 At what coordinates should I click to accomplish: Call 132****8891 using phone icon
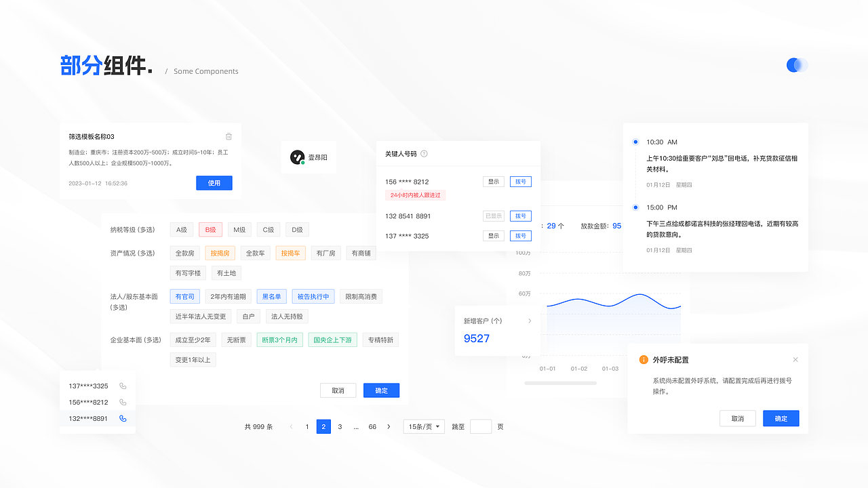[123, 418]
